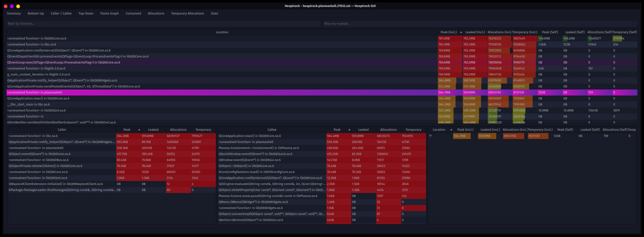Select QCoreApplication::exec callee row
This screenshot has height=237, width=644.
point(322,136)
